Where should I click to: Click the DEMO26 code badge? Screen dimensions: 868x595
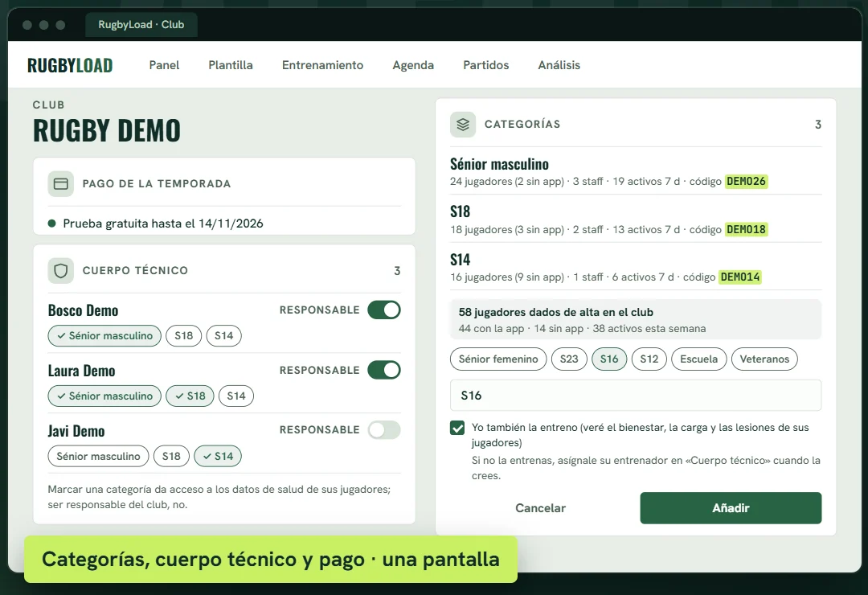[746, 182]
